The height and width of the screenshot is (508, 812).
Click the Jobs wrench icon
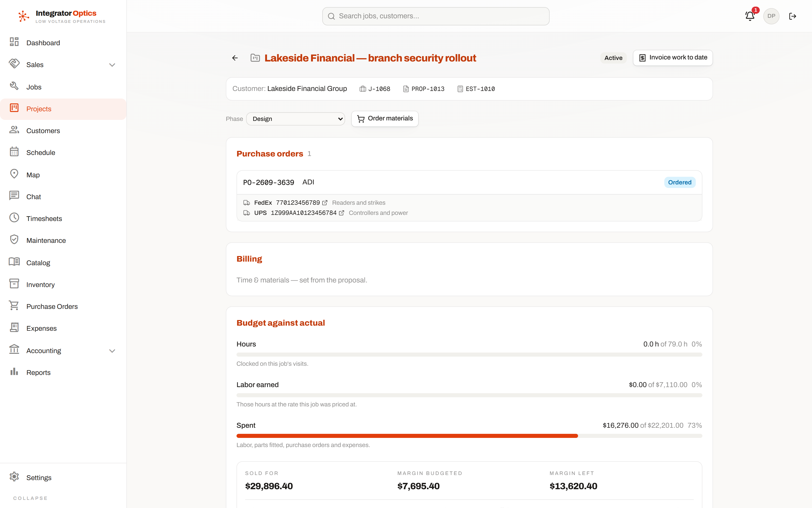coord(14,86)
